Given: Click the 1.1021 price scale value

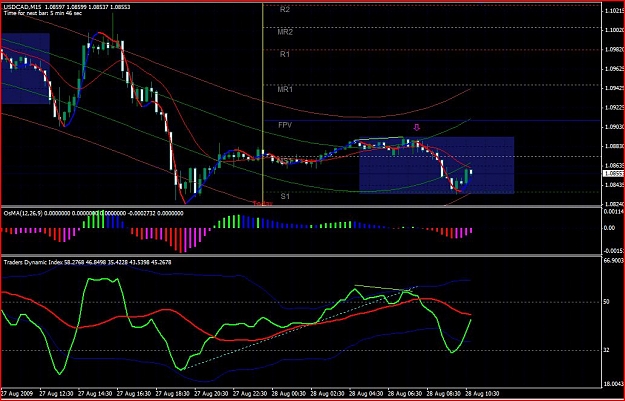Looking at the screenshot, I should coord(614,11).
